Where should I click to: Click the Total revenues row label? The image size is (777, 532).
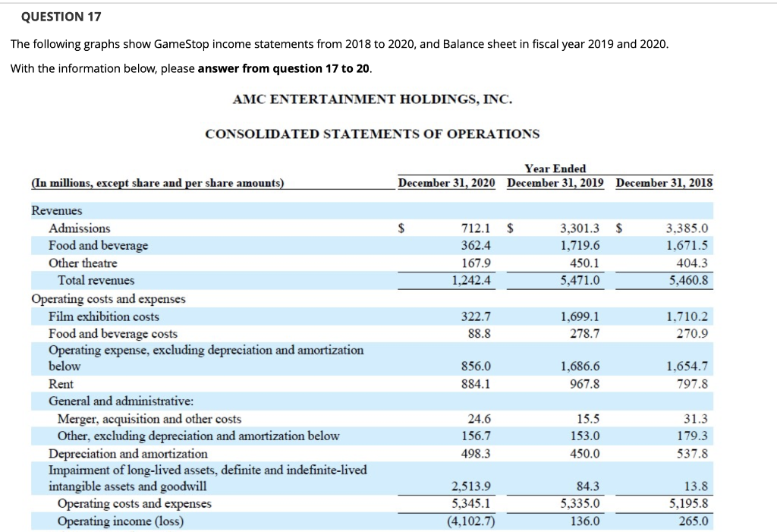96,280
